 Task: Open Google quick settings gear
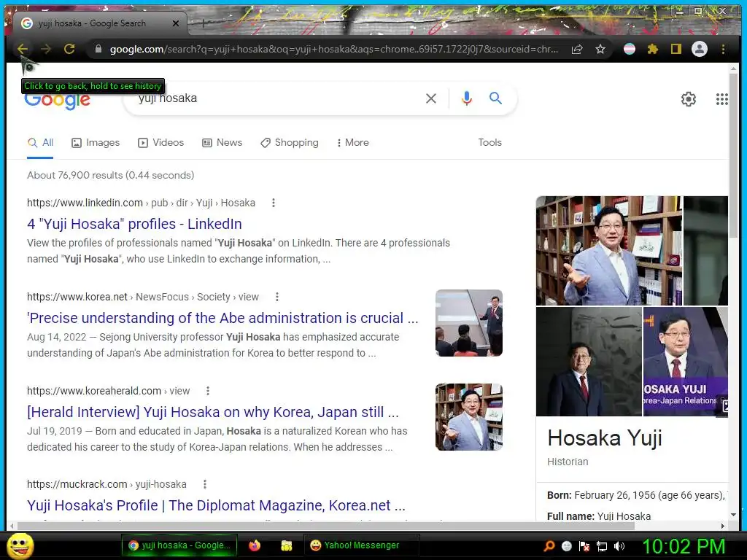[x=689, y=99]
